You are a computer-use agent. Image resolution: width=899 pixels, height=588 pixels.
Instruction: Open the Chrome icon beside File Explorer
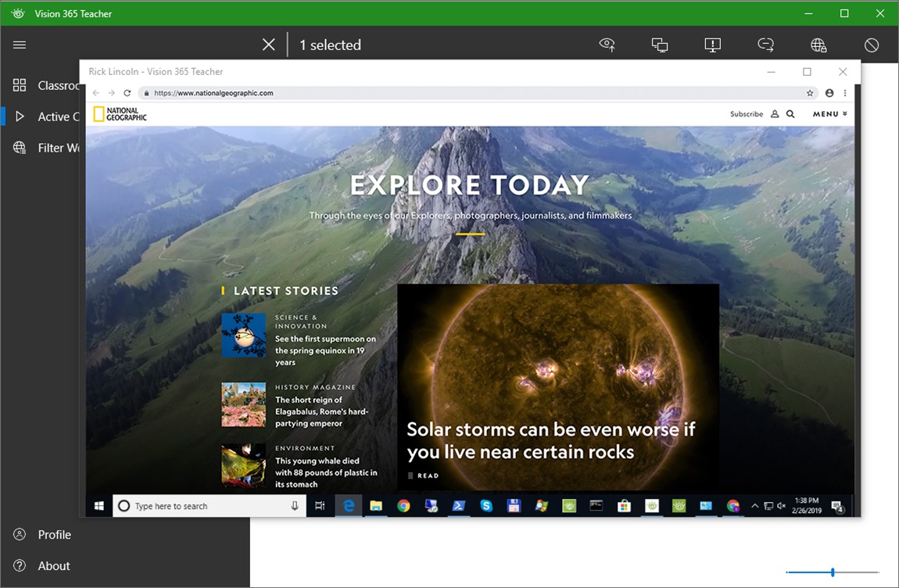[x=403, y=506]
